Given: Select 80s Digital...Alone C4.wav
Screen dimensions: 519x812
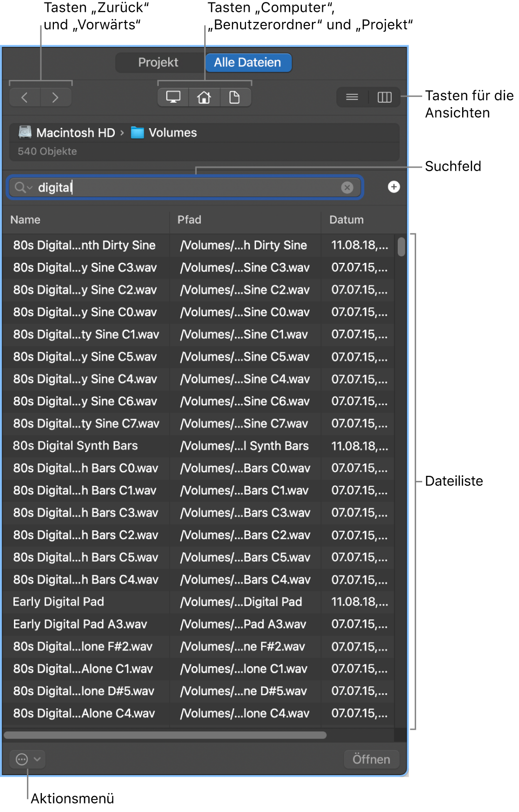Looking at the screenshot, I should [198, 714].
